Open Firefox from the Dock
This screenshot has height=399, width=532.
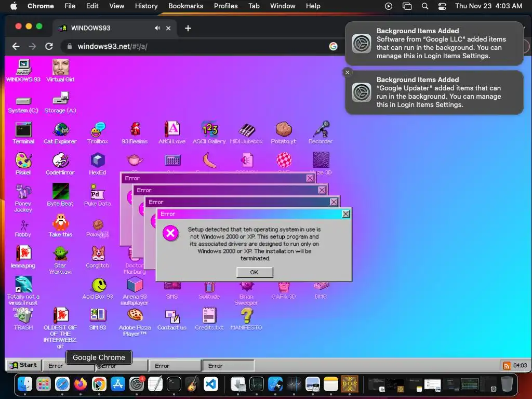point(81,384)
